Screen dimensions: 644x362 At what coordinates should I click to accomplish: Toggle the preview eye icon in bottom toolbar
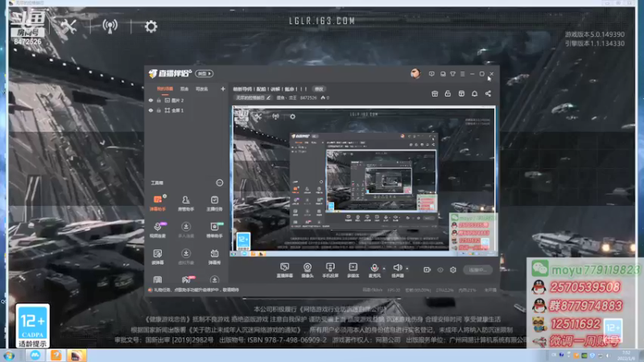click(x=440, y=269)
